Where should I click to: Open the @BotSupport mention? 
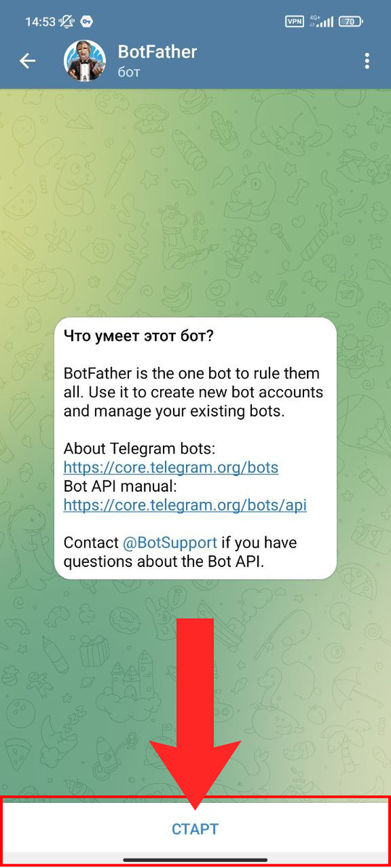pos(169,542)
